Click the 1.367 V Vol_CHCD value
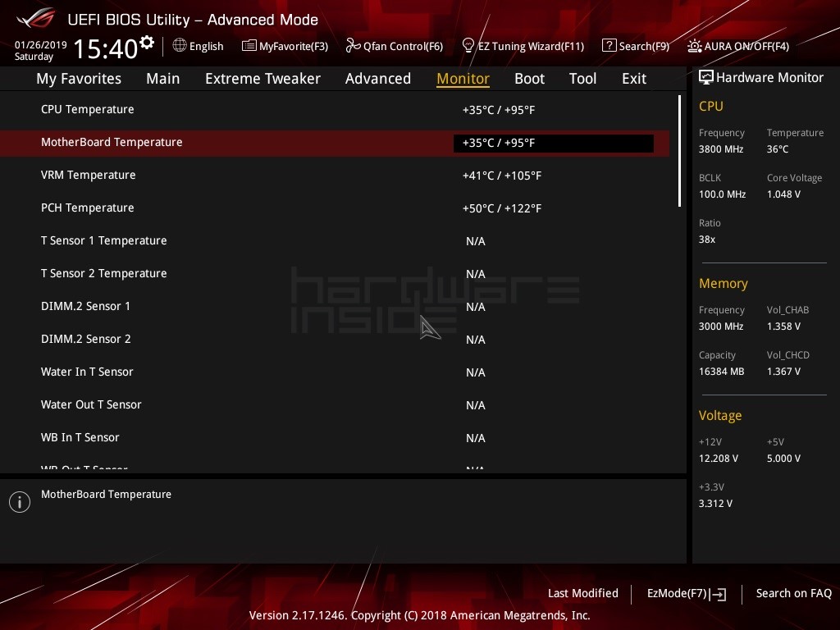Viewport: 840px width, 630px height. (783, 372)
